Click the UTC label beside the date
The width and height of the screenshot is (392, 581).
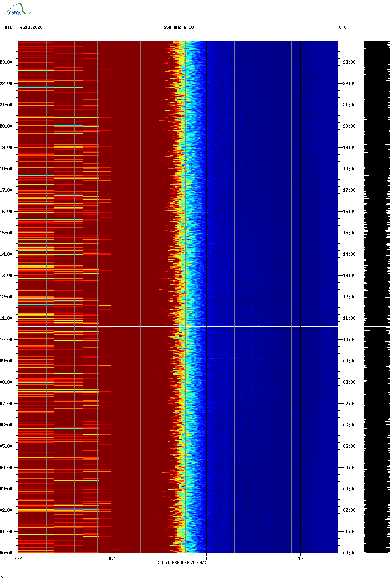click(x=9, y=27)
